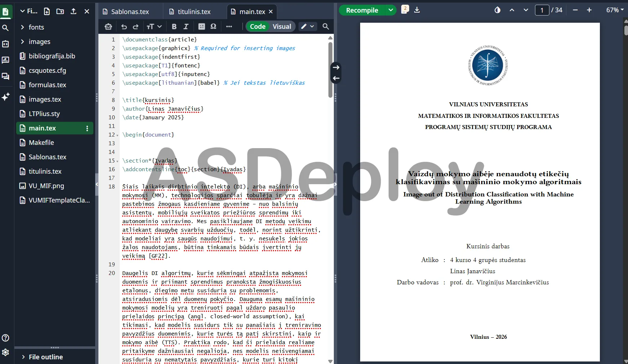Insert a symbol with omega icon
This screenshot has width=628, height=364.
pos(213,26)
